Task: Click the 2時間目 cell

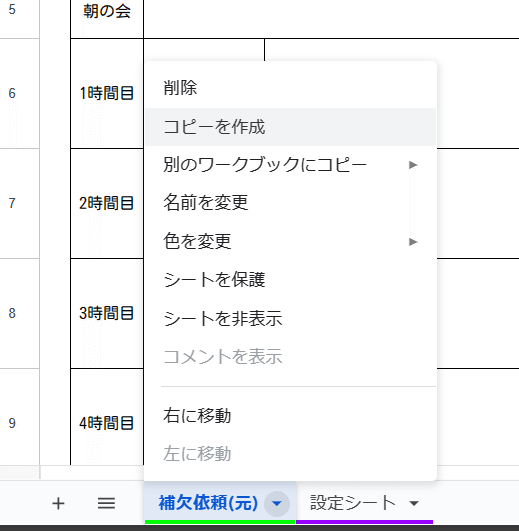Action: pyautogui.click(x=107, y=204)
